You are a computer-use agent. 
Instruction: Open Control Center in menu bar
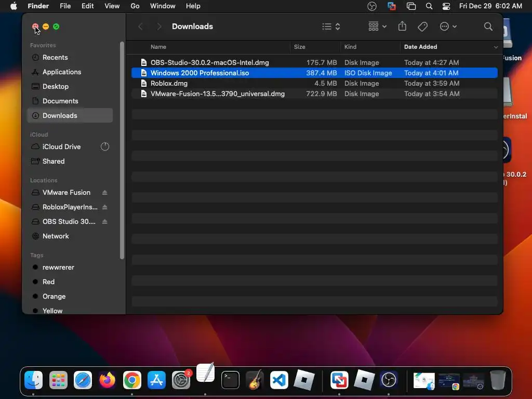tap(446, 6)
